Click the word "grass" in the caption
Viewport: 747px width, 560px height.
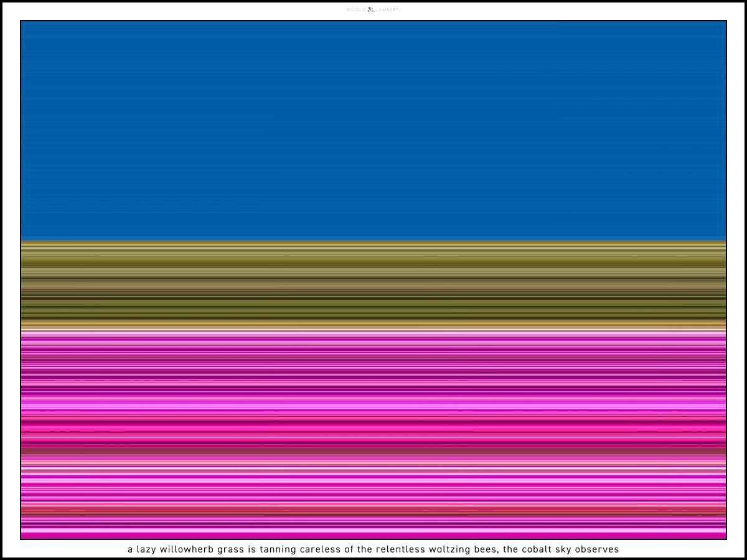click(x=230, y=549)
